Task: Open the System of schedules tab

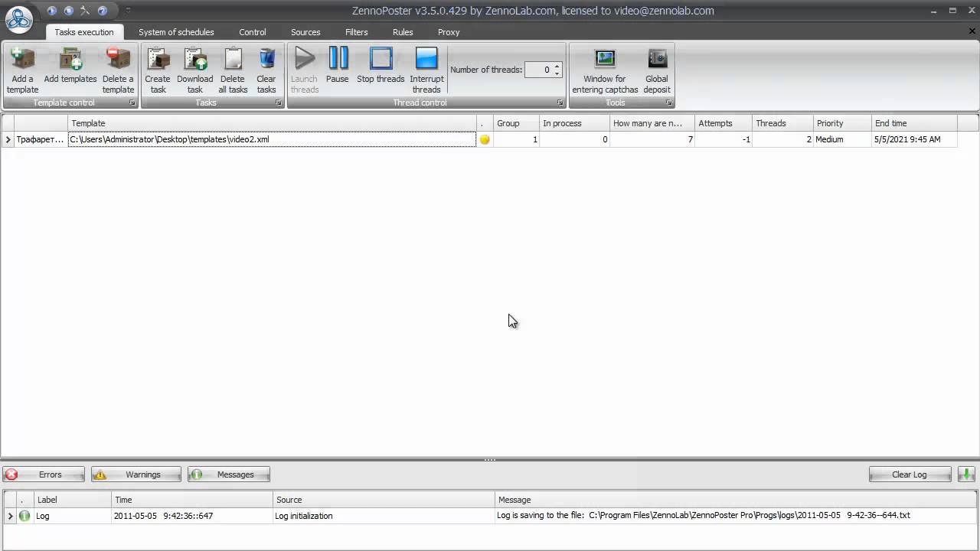Action: pos(176,32)
